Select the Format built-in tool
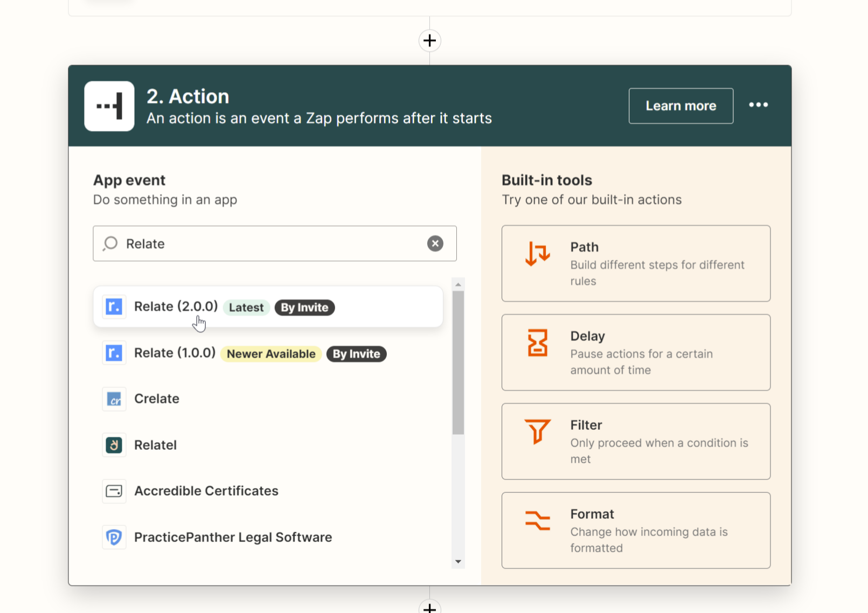 tap(636, 530)
